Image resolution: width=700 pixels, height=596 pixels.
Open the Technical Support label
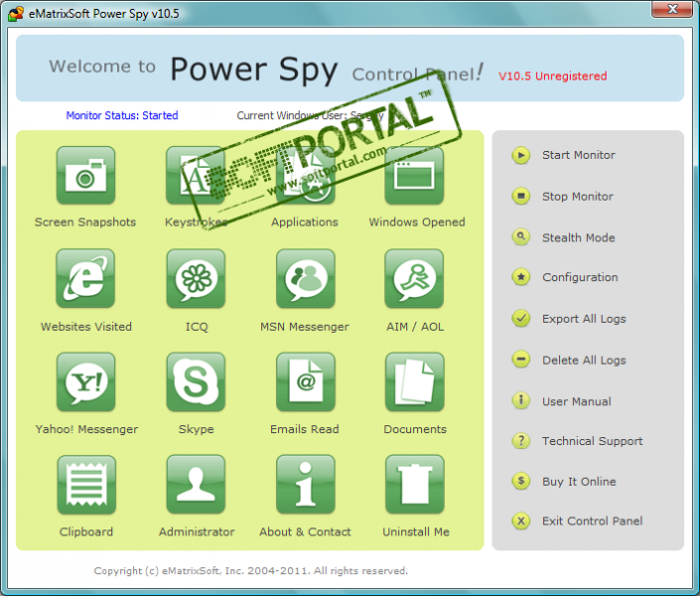pos(593,441)
